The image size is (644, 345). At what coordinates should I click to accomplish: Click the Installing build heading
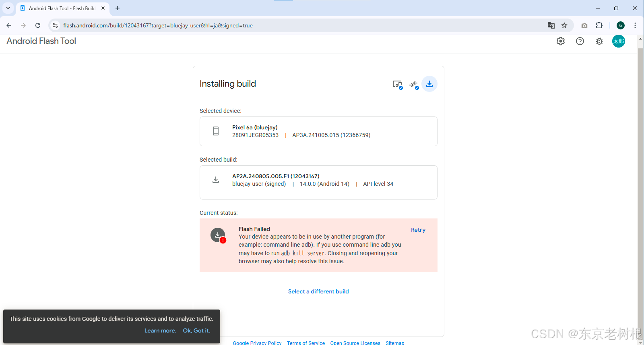228,83
